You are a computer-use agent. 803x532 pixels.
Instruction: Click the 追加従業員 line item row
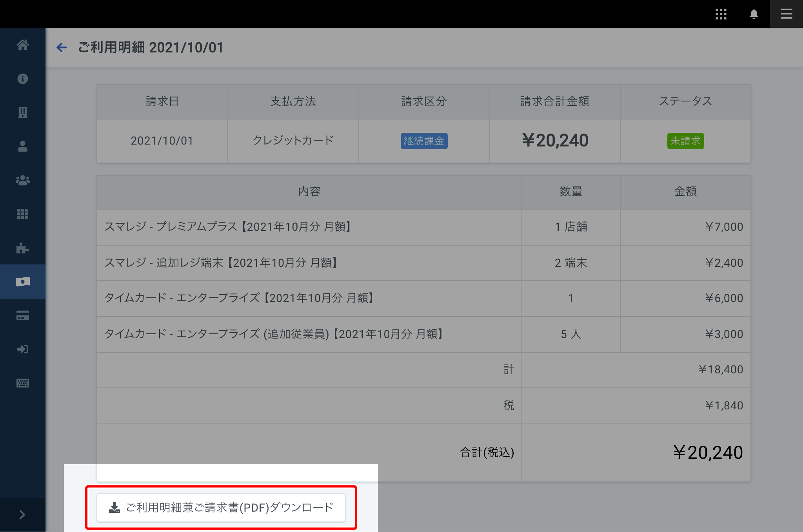pyautogui.click(x=423, y=334)
